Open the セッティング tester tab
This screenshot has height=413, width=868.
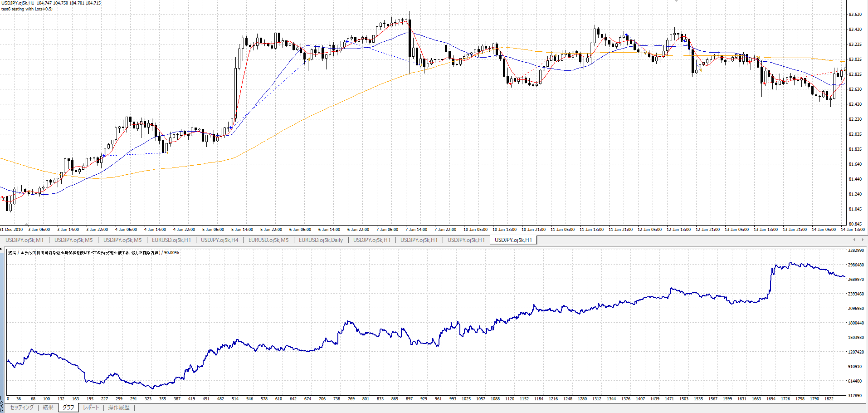coord(22,408)
